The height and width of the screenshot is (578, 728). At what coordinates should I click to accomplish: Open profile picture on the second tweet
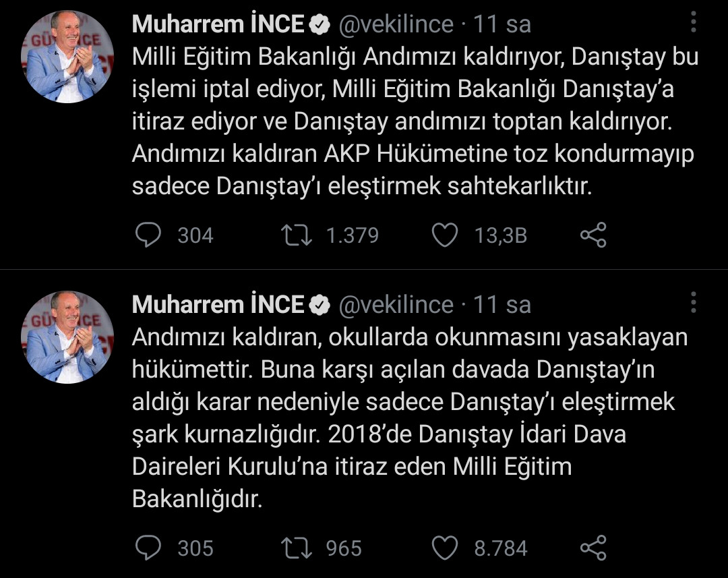67,337
